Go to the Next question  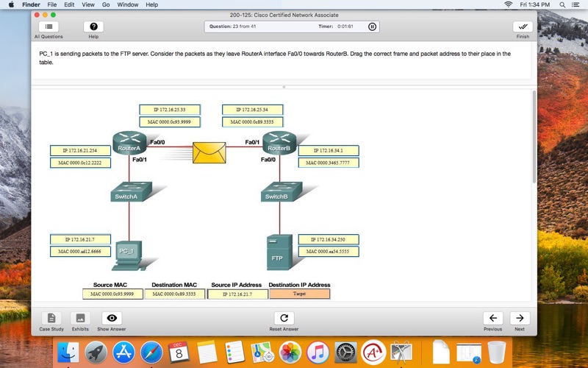click(520, 318)
